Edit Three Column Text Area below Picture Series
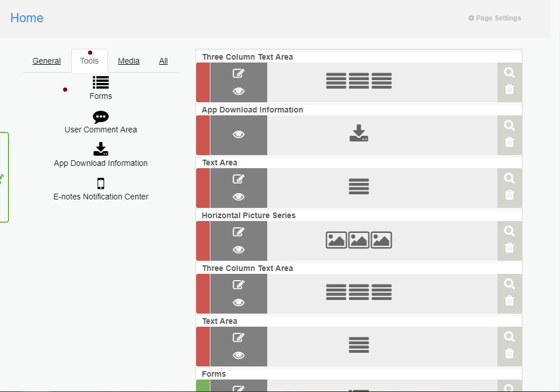Screen dimensions: 560x392 coord(239,285)
